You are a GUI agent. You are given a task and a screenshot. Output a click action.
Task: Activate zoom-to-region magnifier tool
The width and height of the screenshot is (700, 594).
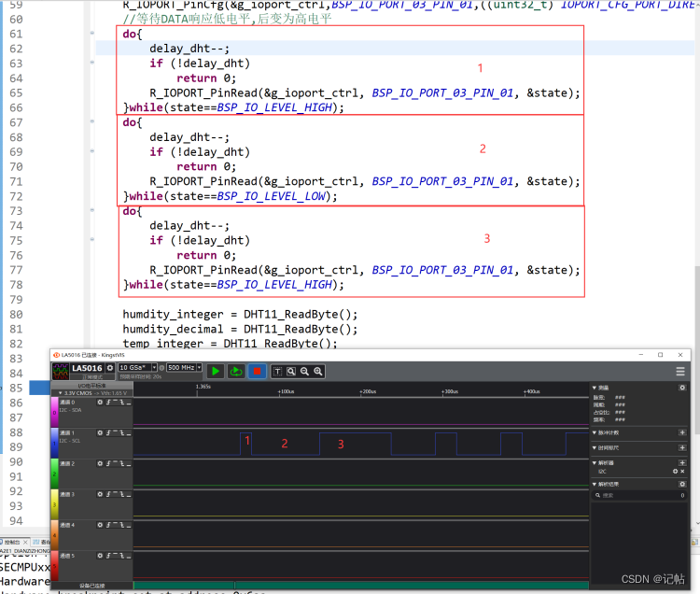[291, 371]
